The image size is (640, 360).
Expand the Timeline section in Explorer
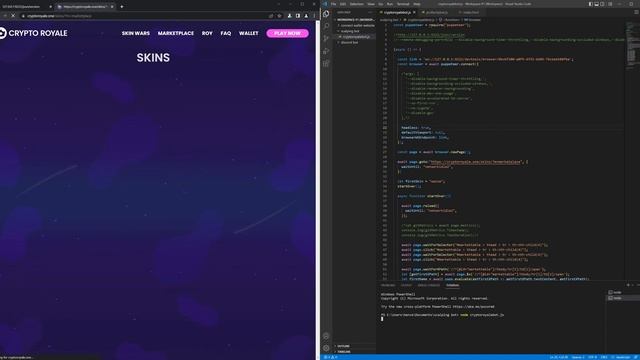(355, 351)
